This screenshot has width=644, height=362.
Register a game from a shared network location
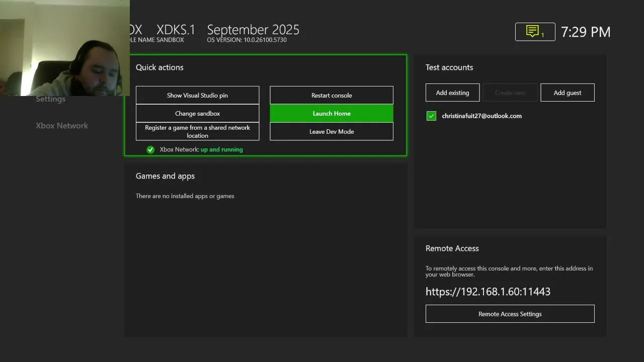pos(197,131)
